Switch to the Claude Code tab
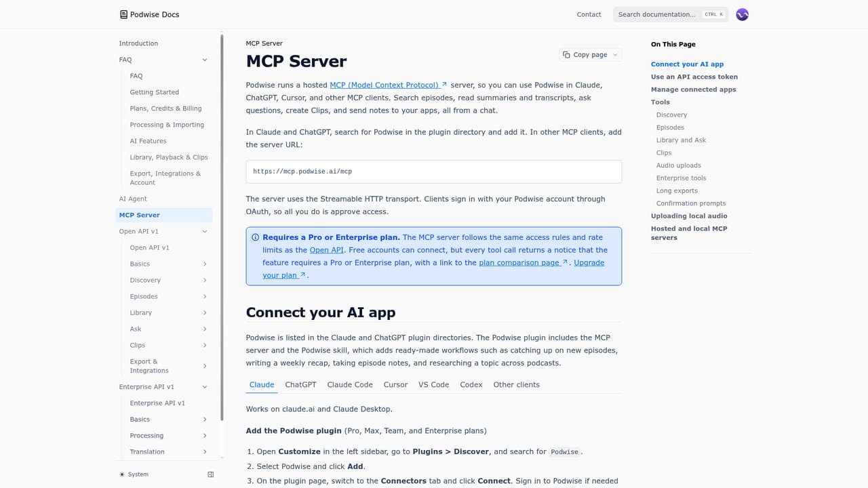Image resolution: width=868 pixels, height=488 pixels. click(x=350, y=384)
